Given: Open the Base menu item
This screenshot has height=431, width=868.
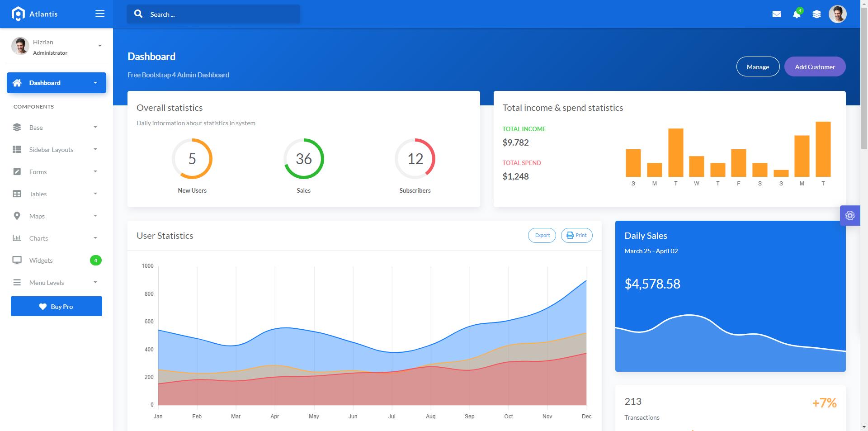Looking at the screenshot, I should click(57, 127).
